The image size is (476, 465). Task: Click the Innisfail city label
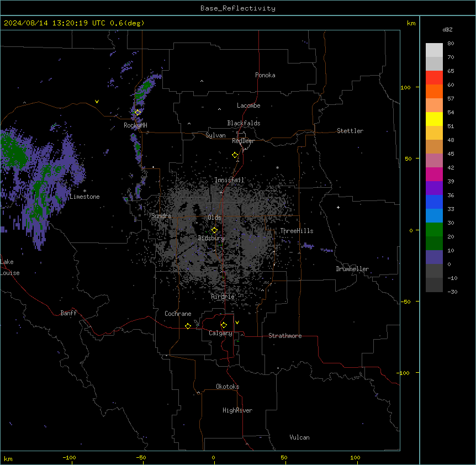(x=229, y=180)
